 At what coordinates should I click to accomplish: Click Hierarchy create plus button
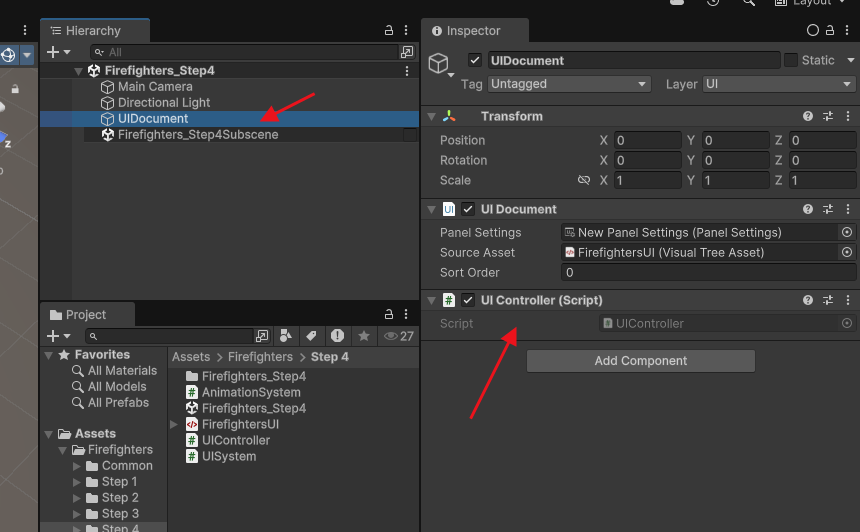pyautogui.click(x=53, y=52)
